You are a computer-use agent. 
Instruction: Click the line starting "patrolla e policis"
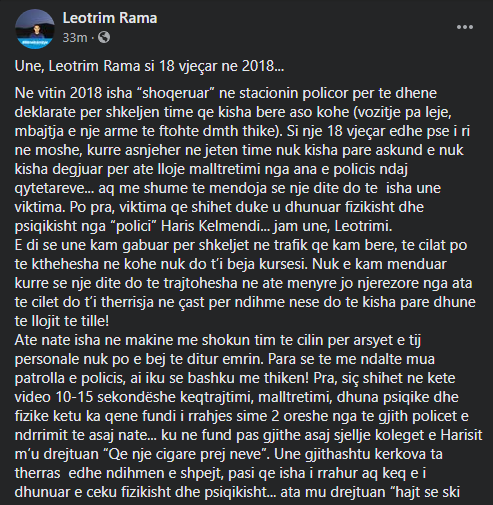click(235, 378)
